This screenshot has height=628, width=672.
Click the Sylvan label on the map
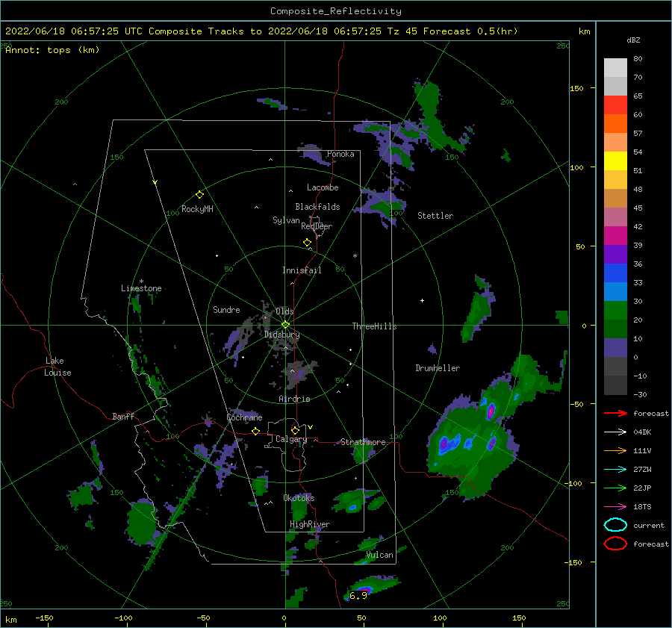286,220
